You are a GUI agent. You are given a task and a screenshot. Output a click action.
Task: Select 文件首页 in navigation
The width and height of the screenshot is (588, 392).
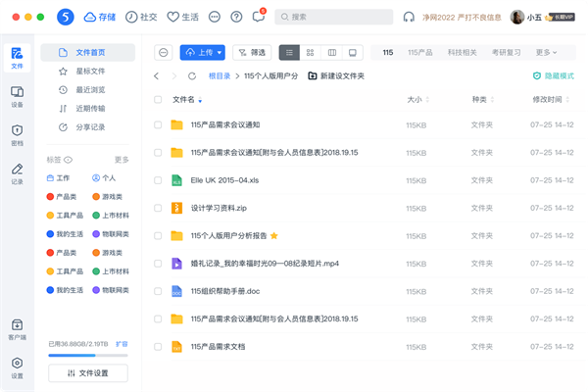tap(88, 53)
